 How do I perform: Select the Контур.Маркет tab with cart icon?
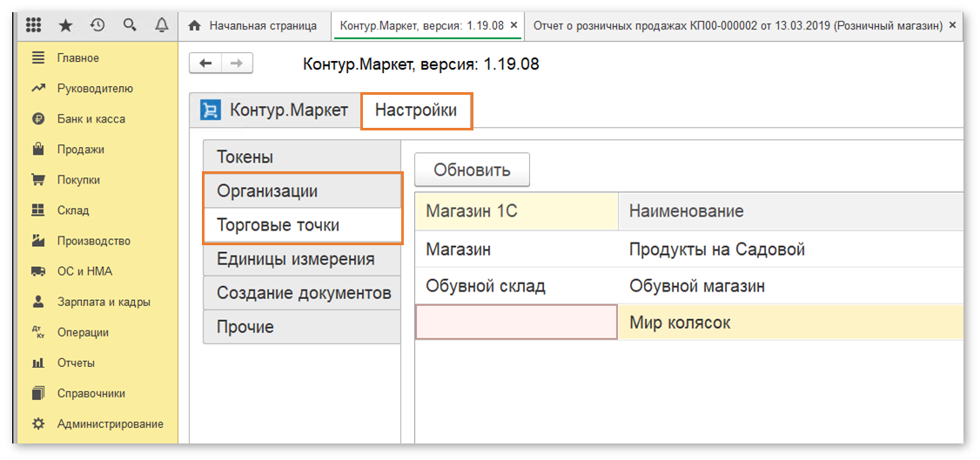(275, 111)
